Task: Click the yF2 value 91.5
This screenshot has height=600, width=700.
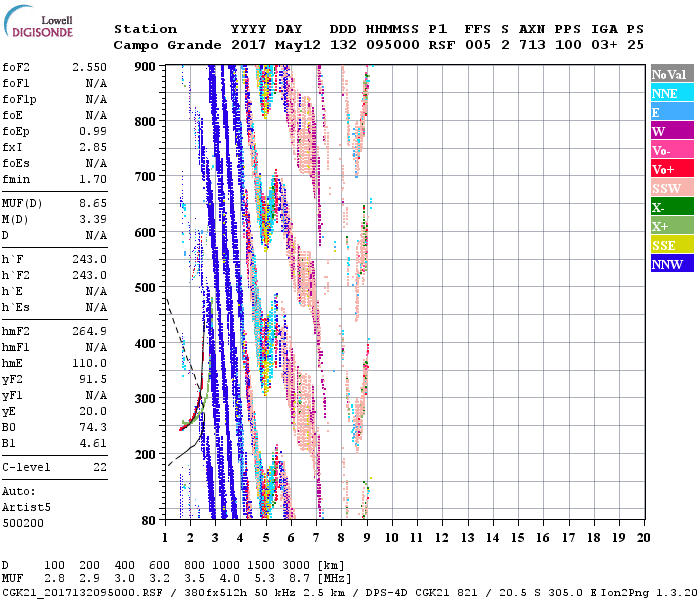Action: 93,379
